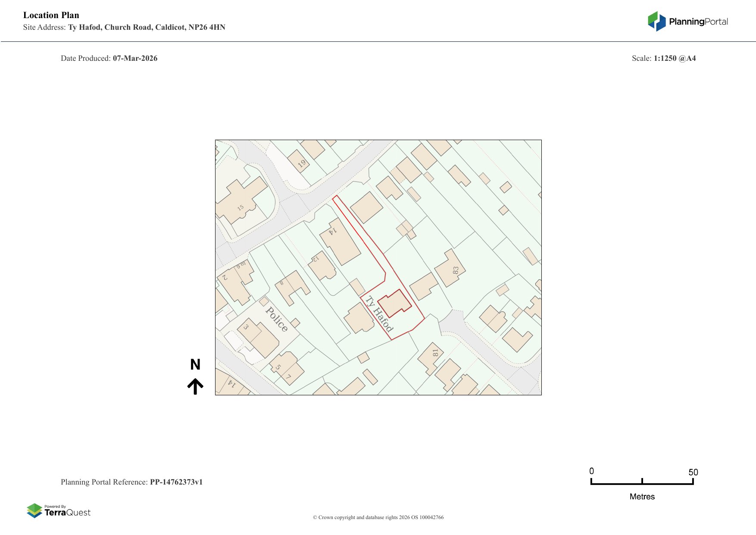Click the Location Plan title

tap(51, 15)
